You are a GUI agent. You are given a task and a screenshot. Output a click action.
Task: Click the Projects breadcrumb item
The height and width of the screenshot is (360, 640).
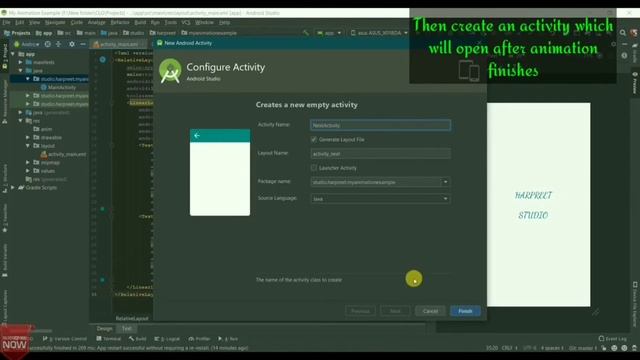17,33
